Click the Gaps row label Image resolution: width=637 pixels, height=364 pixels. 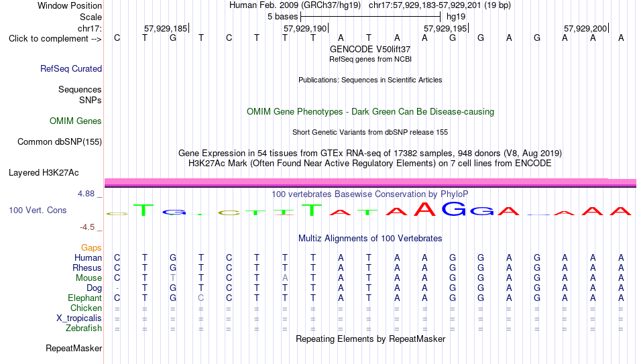91,248
